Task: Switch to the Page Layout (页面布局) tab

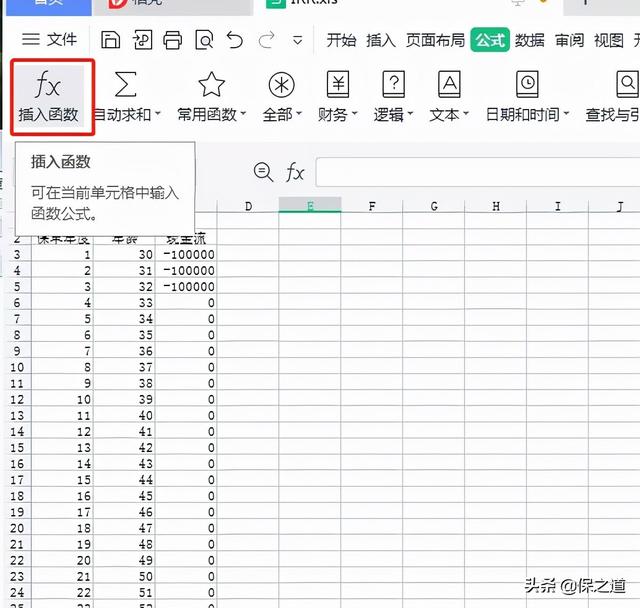Action: (435, 40)
